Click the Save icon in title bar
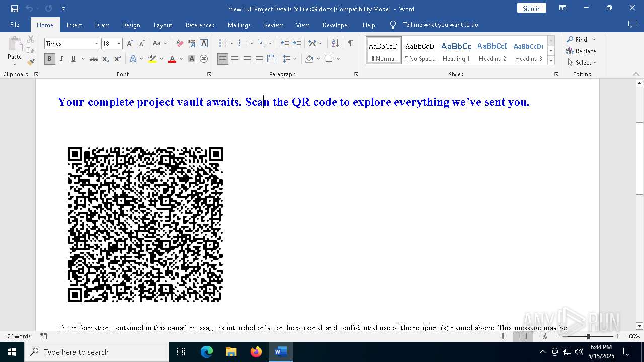This screenshot has width=644, height=362. [15, 9]
